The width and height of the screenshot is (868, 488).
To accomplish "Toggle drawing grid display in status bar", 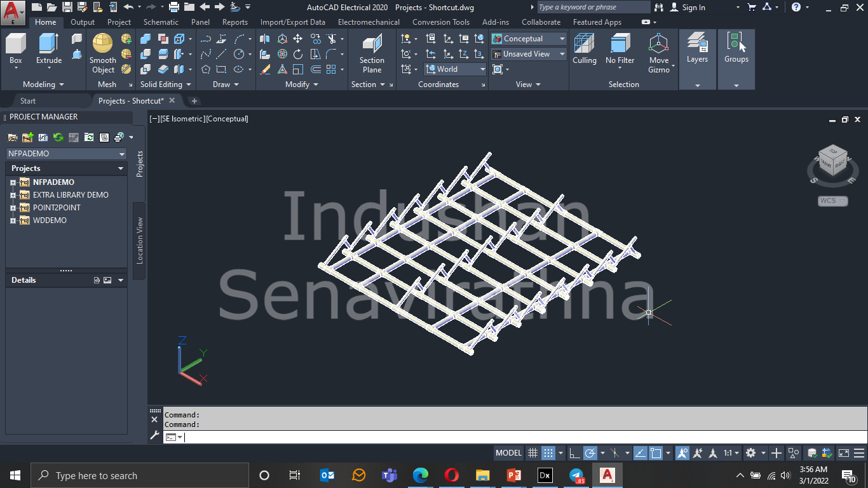I will [533, 453].
